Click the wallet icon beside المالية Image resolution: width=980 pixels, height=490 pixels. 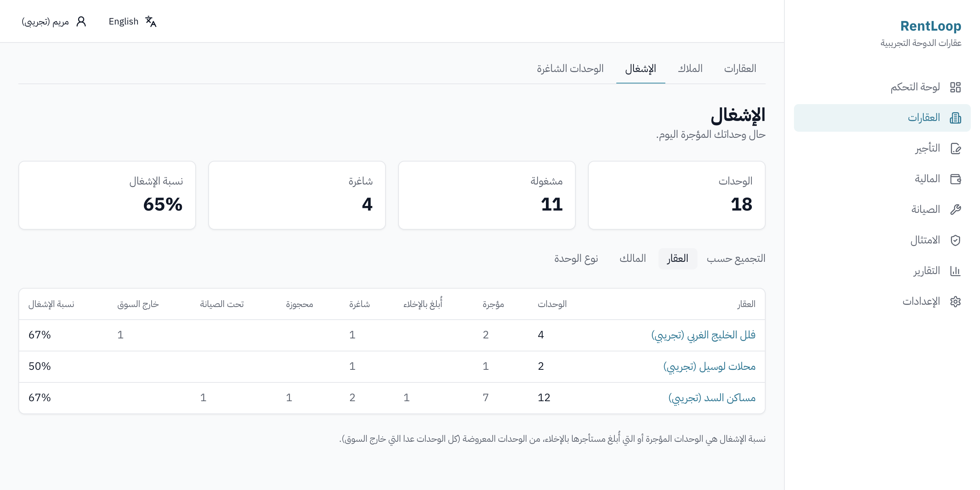(x=955, y=179)
